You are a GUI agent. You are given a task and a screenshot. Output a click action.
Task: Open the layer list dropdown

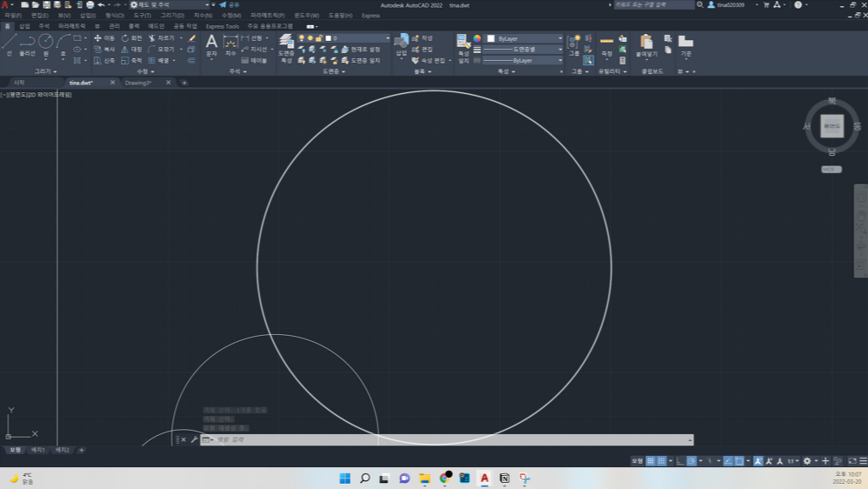(344, 38)
